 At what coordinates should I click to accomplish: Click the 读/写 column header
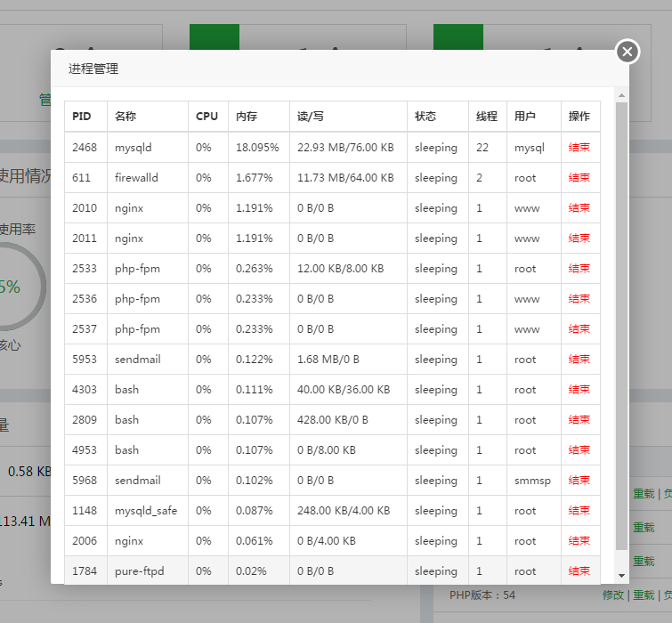click(x=311, y=117)
